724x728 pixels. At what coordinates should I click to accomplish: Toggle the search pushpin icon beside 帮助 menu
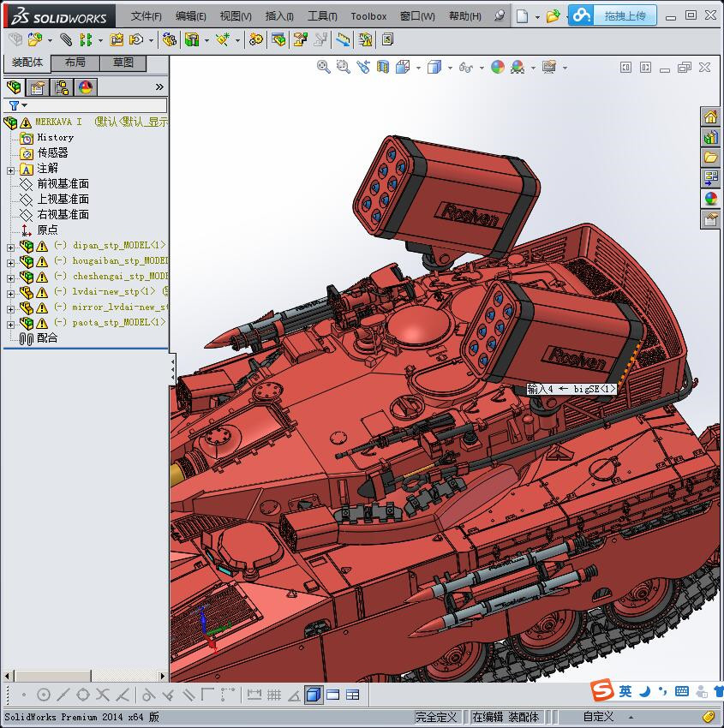(x=500, y=15)
